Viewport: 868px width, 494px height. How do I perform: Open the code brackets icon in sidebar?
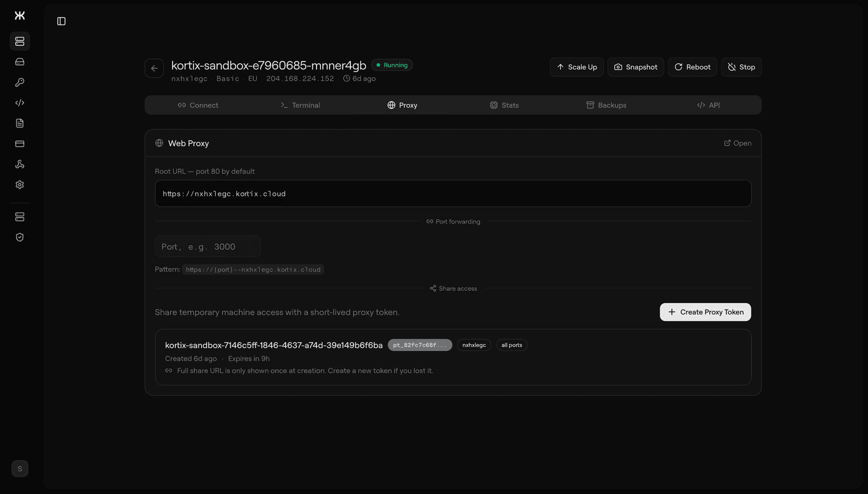click(x=19, y=103)
